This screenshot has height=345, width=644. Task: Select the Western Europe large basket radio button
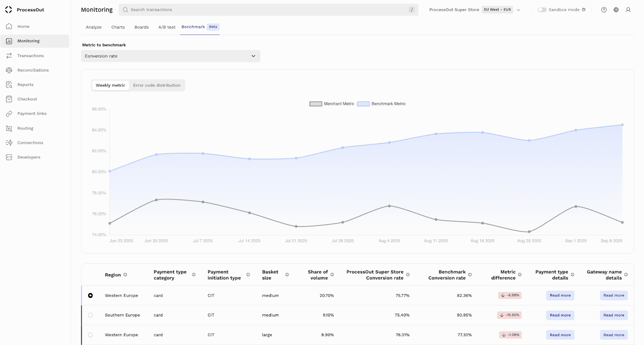(x=90, y=335)
